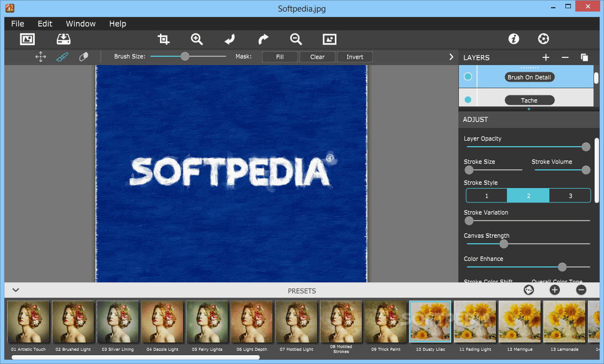
Task: Select the eraser mask tool
Action: tap(84, 57)
